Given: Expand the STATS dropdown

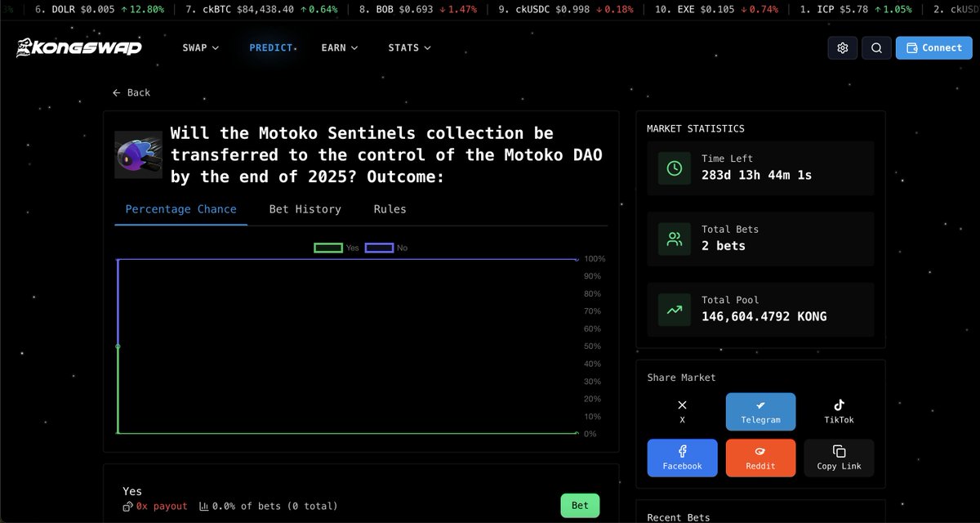Looking at the screenshot, I should (410, 47).
